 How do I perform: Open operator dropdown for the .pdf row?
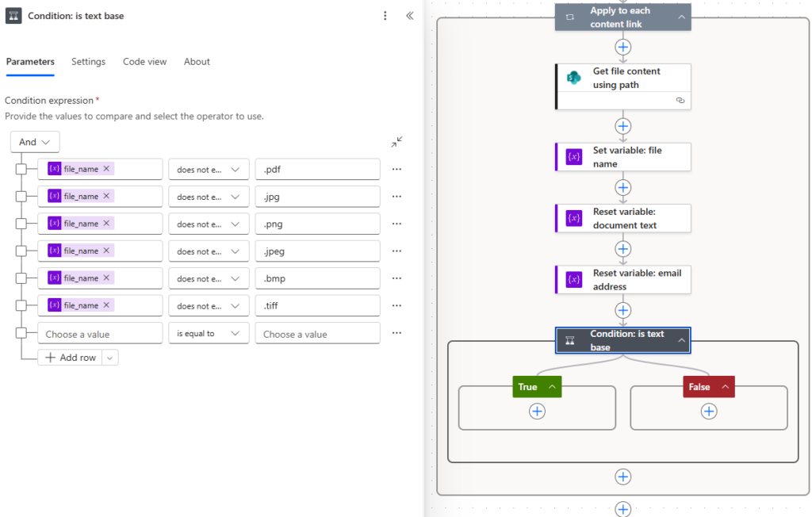[x=209, y=170]
